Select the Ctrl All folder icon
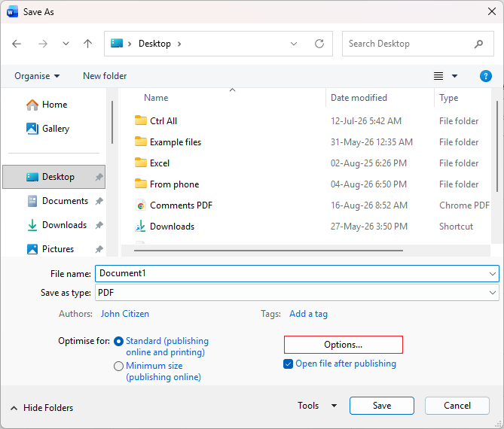The height and width of the screenshot is (429, 504). click(x=140, y=120)
